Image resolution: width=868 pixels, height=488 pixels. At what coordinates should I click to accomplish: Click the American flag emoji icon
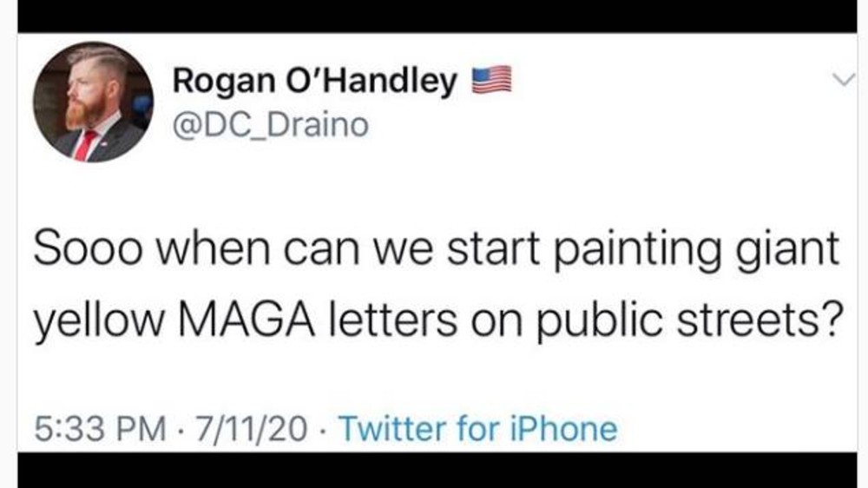490,82
